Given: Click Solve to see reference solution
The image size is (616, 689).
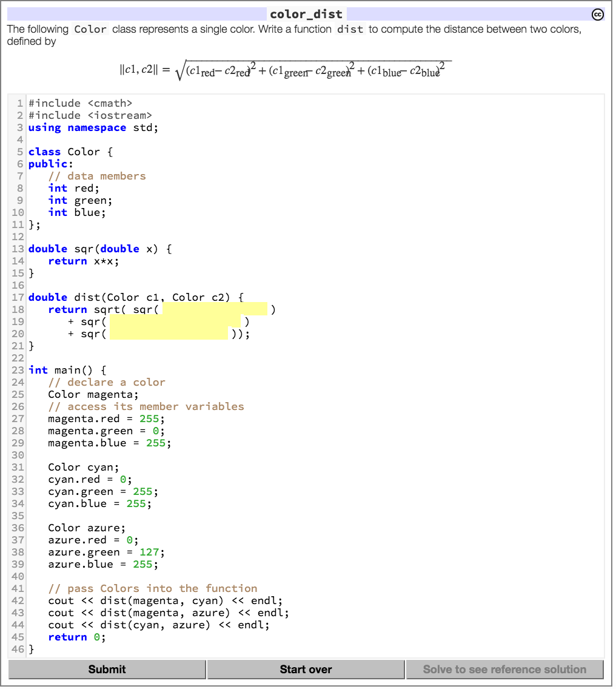Looking at the screenshot, I should pyautogui.click(x=504, y=669).
